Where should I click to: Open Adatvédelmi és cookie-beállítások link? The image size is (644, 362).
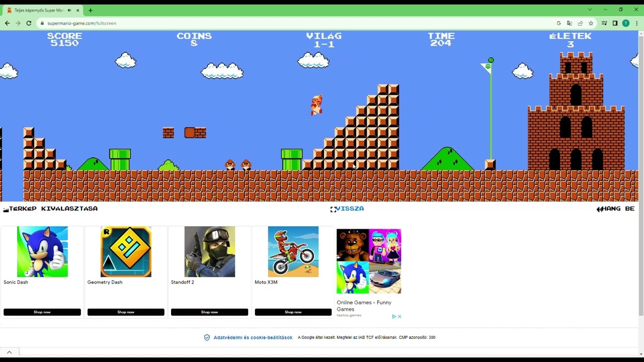click(x=253, y=337)
